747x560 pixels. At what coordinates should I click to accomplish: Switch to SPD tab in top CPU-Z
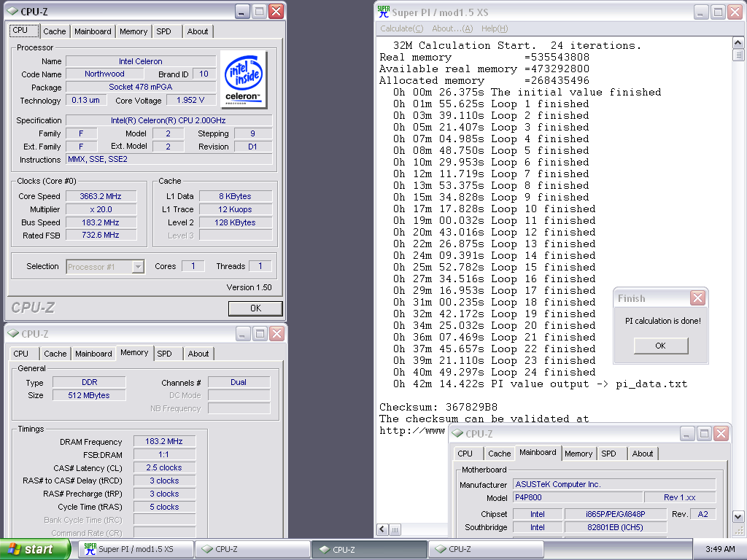click(x=164, y=31)
